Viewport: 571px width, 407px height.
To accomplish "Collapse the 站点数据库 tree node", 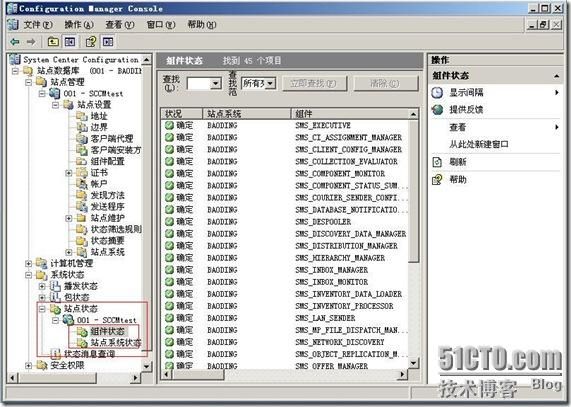I will click(x=15, y=71).
